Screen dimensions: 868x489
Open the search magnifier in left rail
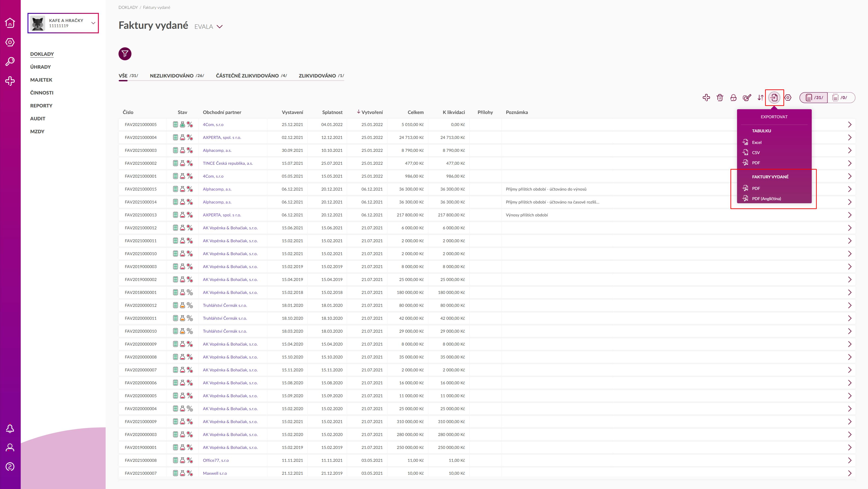click(x=10, y=61)
